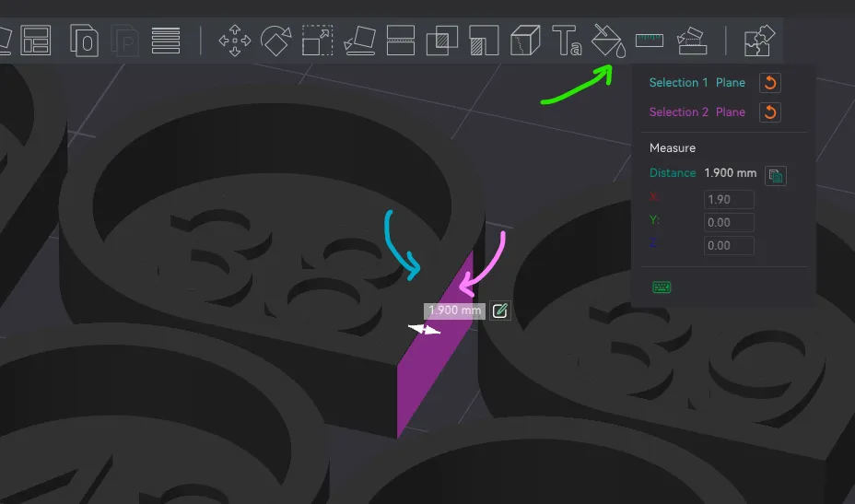
Task: Switch to Assembly view puzzle icon
Action: coord(759,41)
